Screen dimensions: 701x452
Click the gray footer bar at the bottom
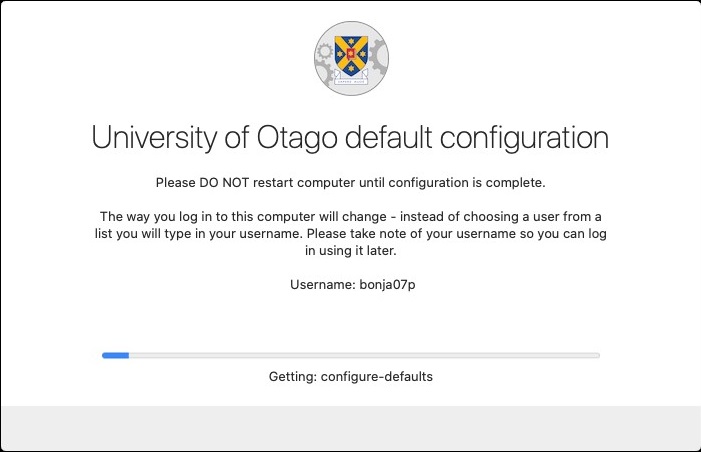click(x=350, y=428)
